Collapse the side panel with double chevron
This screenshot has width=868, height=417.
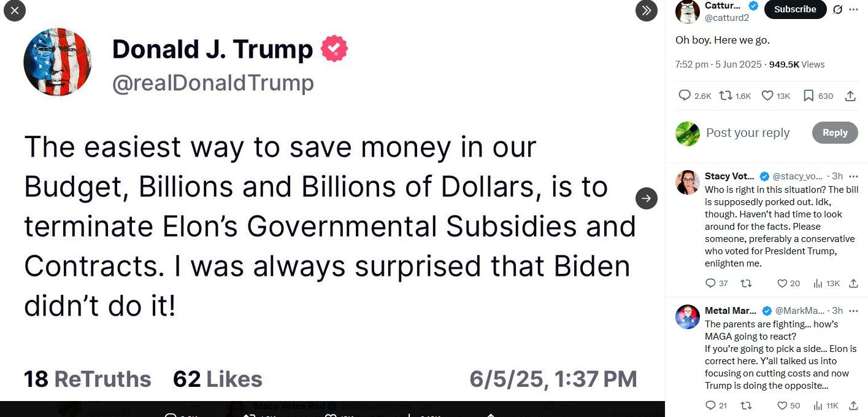[x=646, y=10]
